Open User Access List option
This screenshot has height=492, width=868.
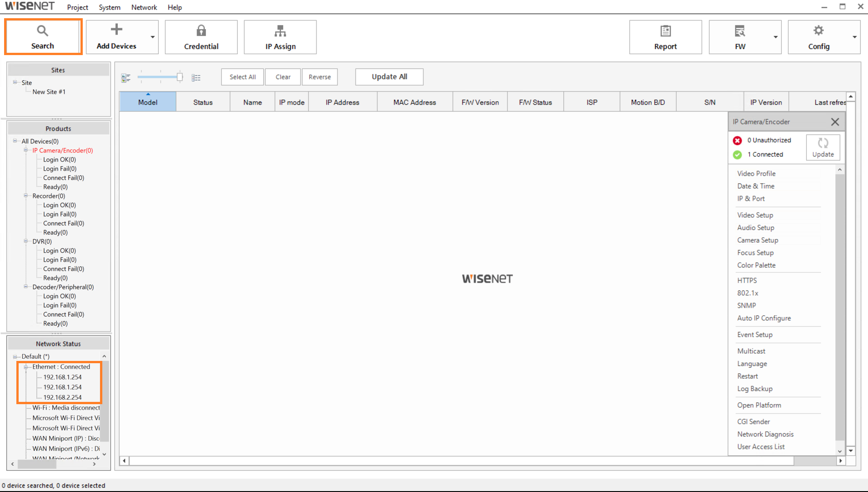coord(761,447)
